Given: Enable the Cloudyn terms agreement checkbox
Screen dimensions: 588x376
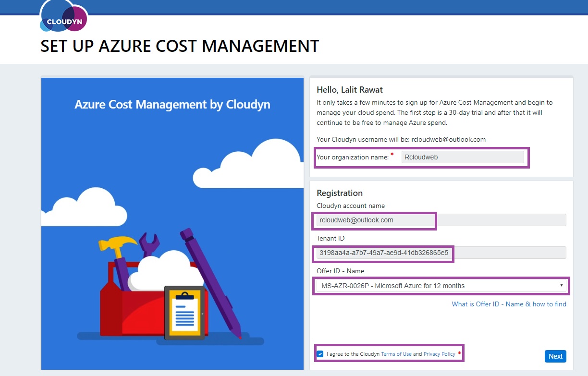Looking at the screenshot, I should pyautogui.click(x=320, y=354).
